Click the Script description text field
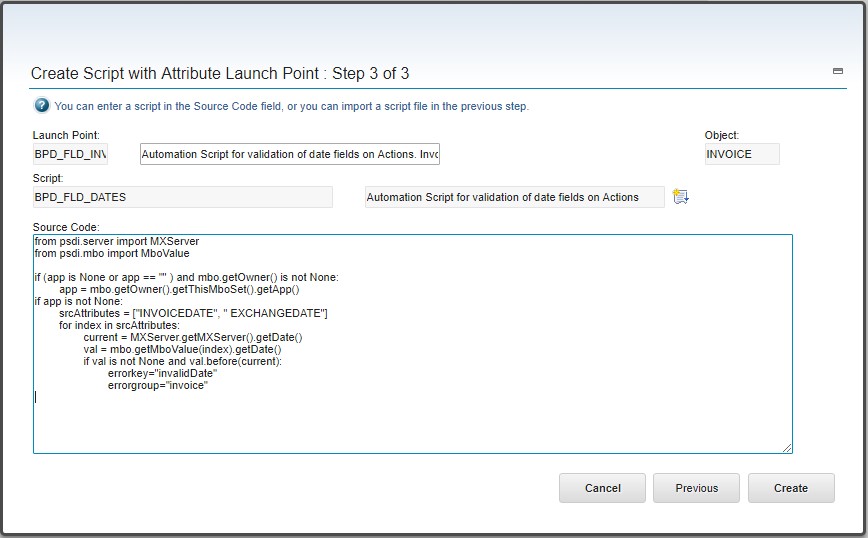 click(x=515, y=197)
